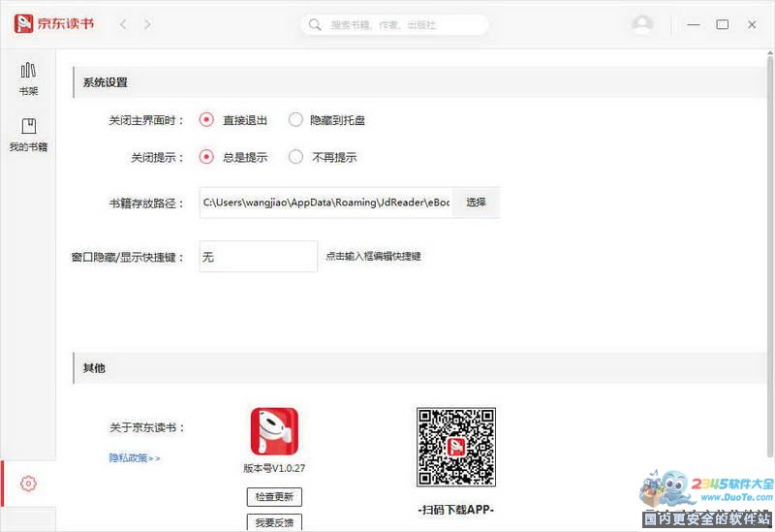Viewport: 775px width, 532px height.
Task: Click the 检查更新 button
Action: (274, 497)
